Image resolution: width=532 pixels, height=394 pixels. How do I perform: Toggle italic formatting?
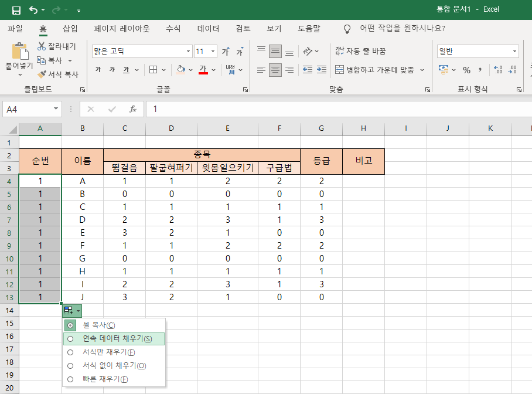pos(112,70)
